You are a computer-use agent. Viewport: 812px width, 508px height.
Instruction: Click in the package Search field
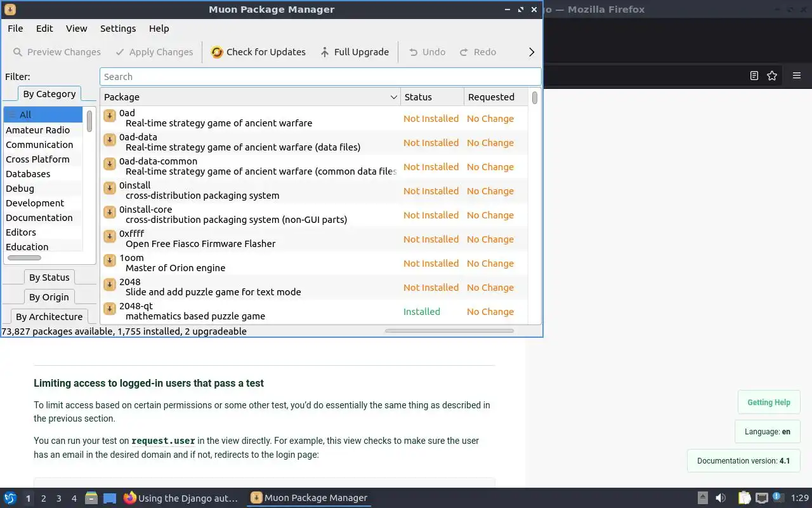320,77
